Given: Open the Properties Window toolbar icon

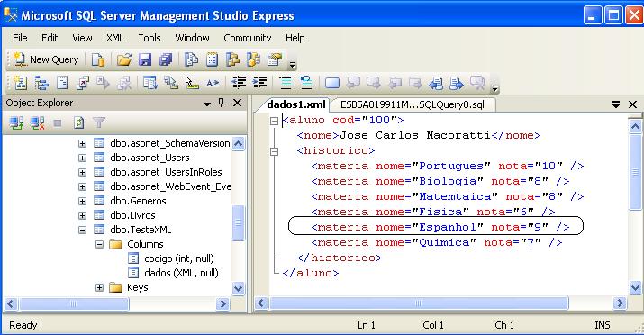Looking at the screenshot, I should (275, 60).
